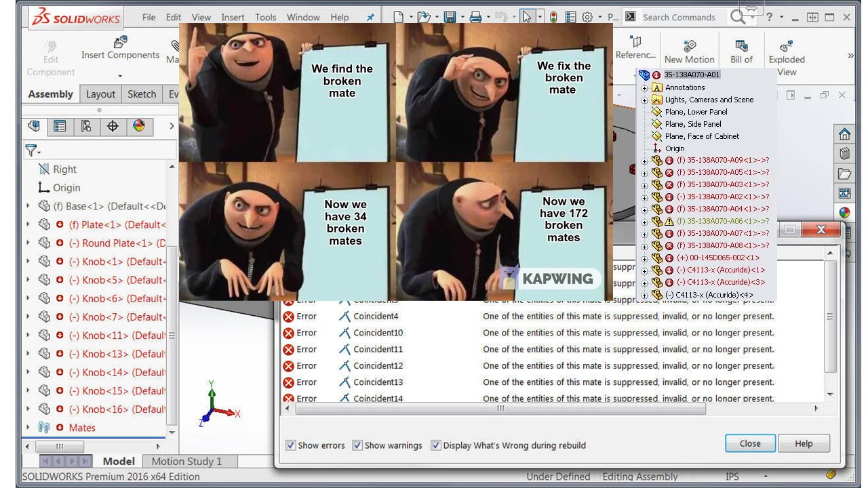The height and width of the screenshot is (488, 868).
Task: Switch to the Layout tab
Action: coord(100,94)
